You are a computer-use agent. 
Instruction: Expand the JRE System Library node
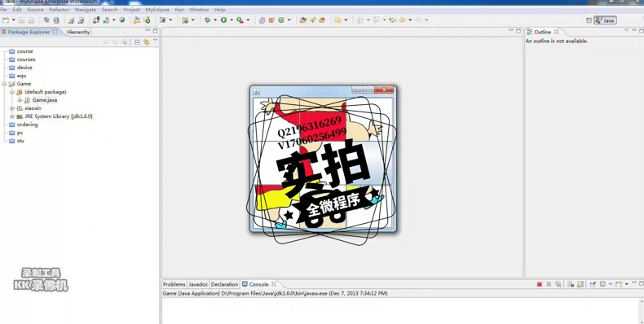coord(12,116)
